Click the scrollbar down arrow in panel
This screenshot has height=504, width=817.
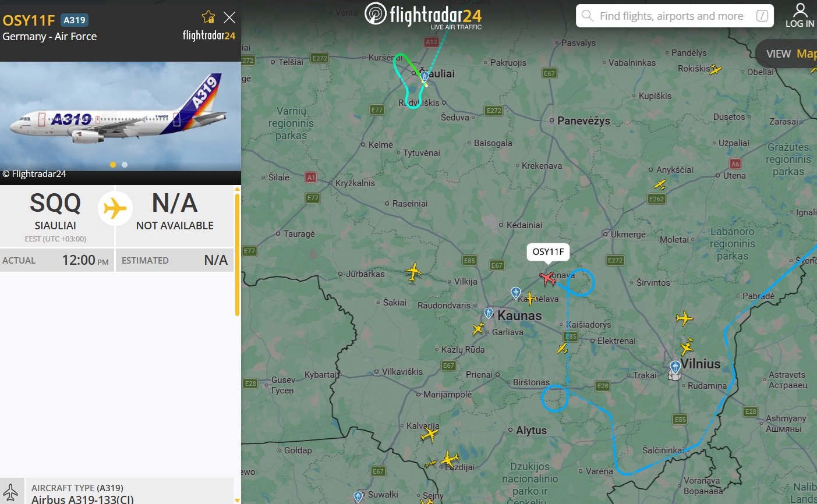point(237,500)
